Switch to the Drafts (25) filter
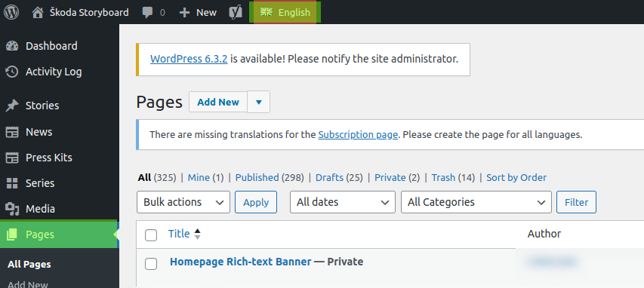The image size is (644, 288). (339, 178)
